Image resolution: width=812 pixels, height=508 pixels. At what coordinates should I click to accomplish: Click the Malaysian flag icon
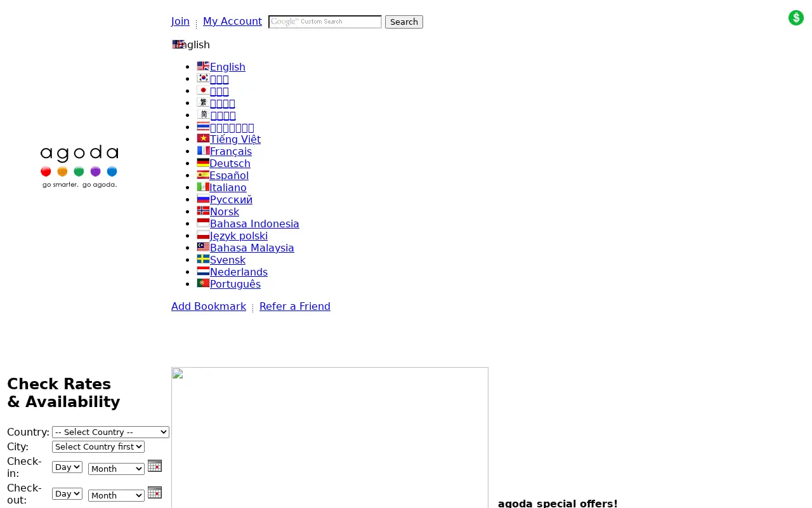203,246
